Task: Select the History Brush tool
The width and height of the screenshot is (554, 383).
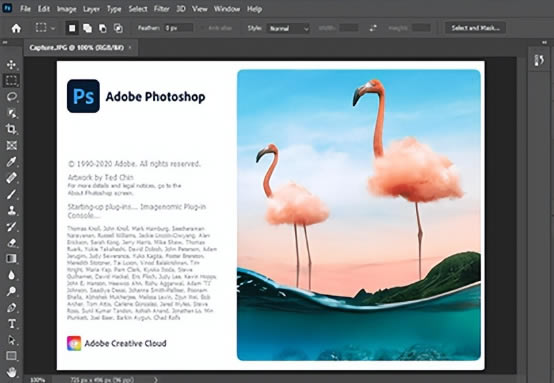Action: [11, 226]
